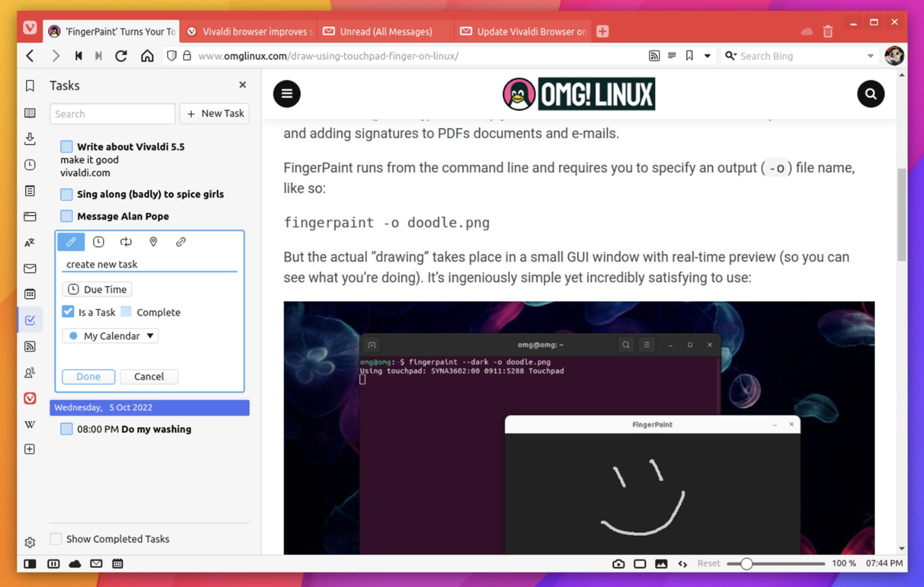The image size is (924, 587).
Task: Open the Feeds panel in sidebar
Action: coord(30,346)
